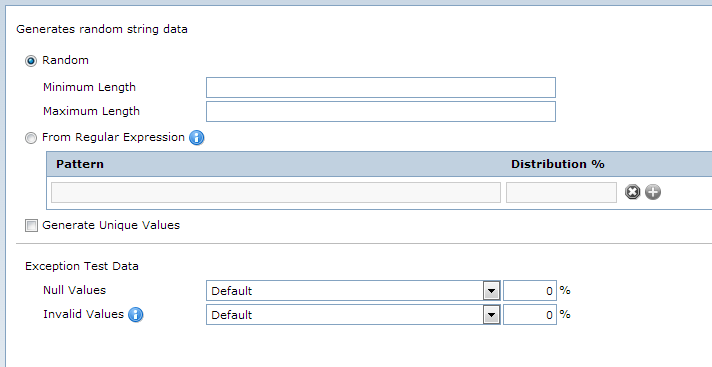Open the Null Values Default dropdown
Viewport: 712px width, 367px height.
click(353, 291)
